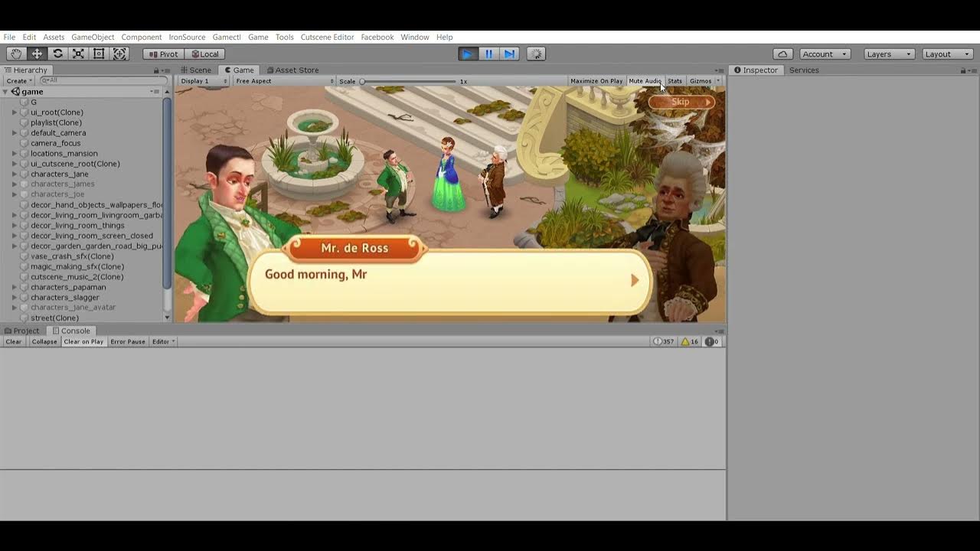
Task: Open the File menu
Action: 9,37
